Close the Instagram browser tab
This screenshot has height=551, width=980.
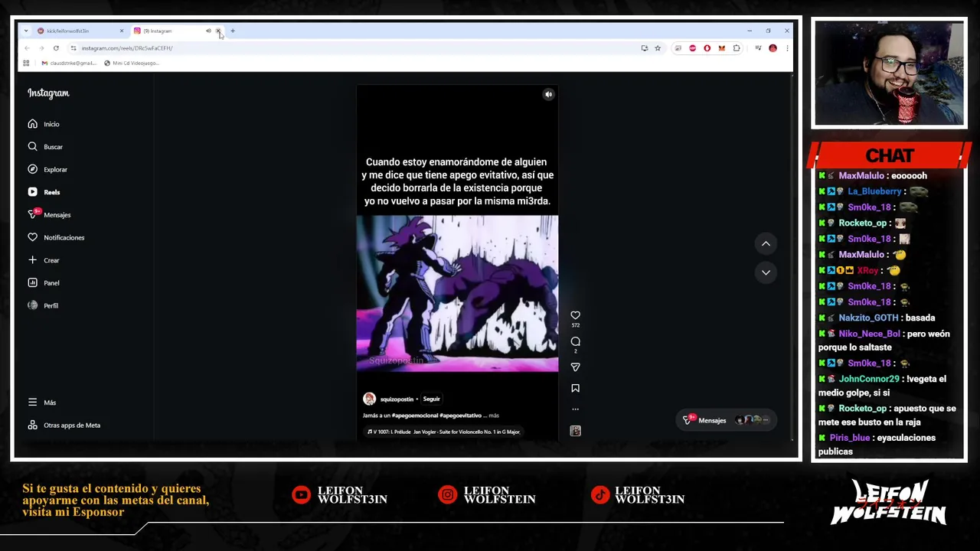pos(218,31)
